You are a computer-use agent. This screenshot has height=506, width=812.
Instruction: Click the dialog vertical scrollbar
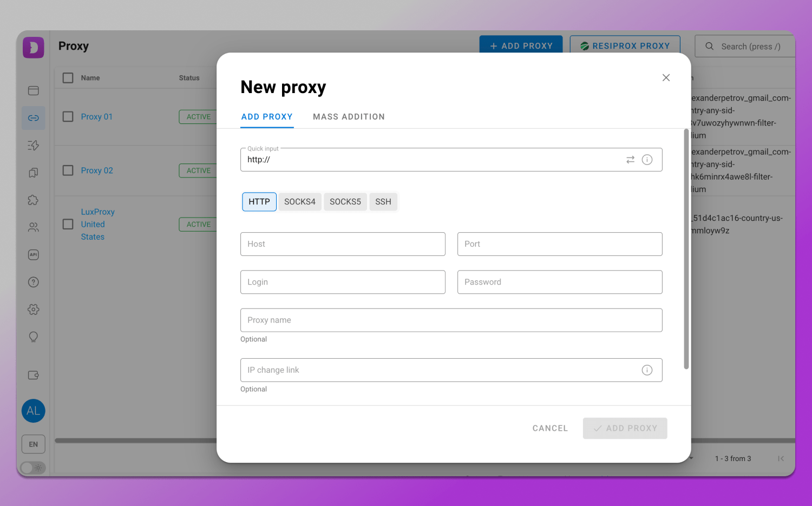(686, 249)
